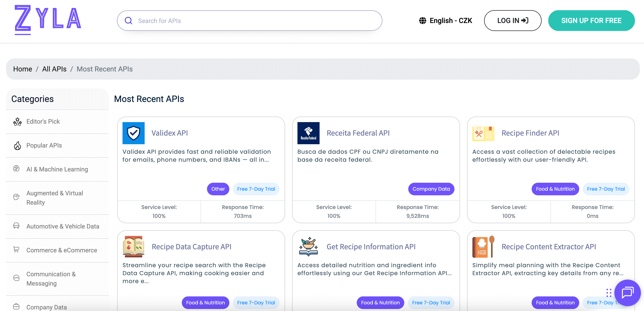Navigate to All APIs breadcrumb
This screenshot has width=644, height=311.
54,69
